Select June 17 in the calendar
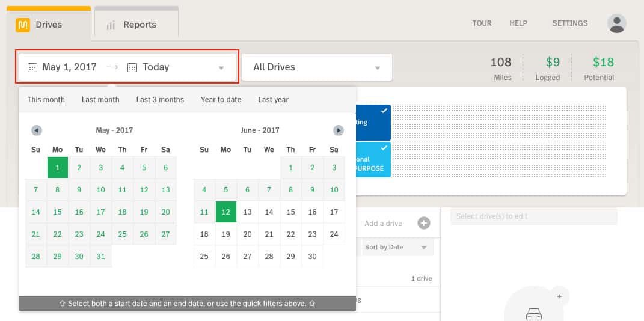644x321 pixels. pyautogui.click(x=334, y=212)
